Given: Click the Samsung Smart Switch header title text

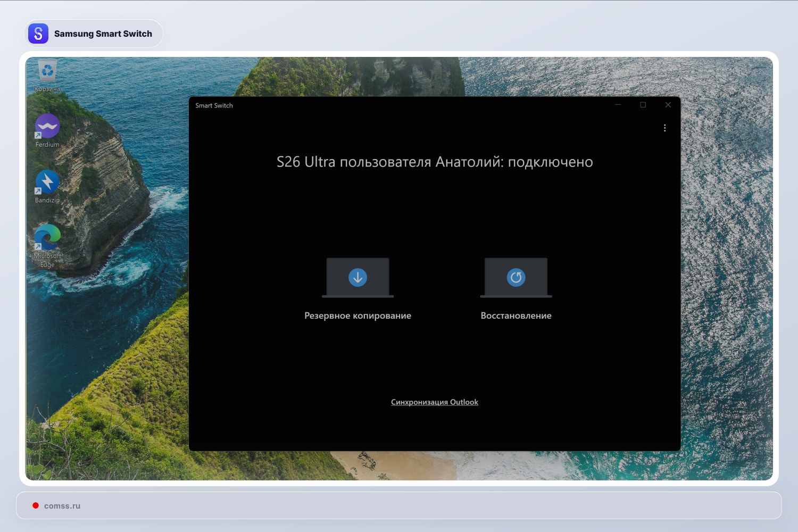Looking at the screenshot, I should [103, 34].
